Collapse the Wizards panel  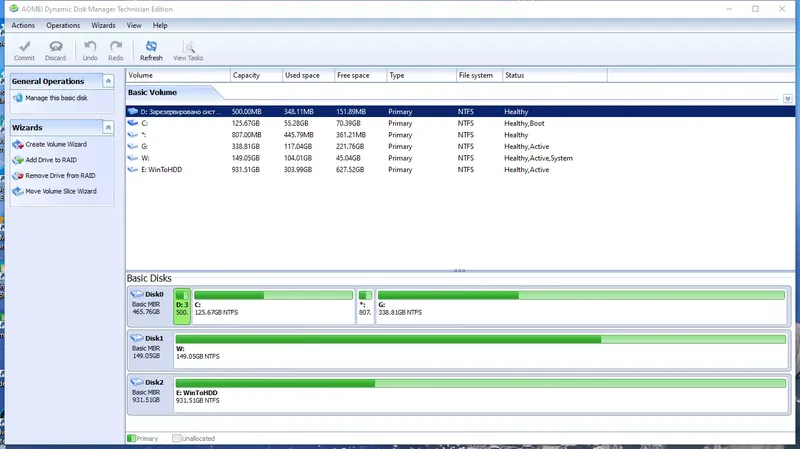[x=108, y=128]
